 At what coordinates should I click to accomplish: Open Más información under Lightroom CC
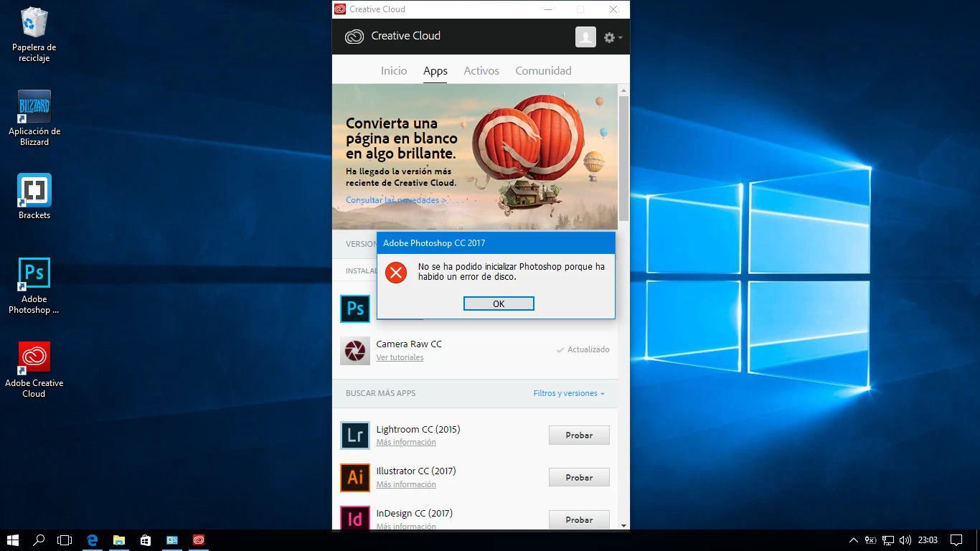(406, 442)
